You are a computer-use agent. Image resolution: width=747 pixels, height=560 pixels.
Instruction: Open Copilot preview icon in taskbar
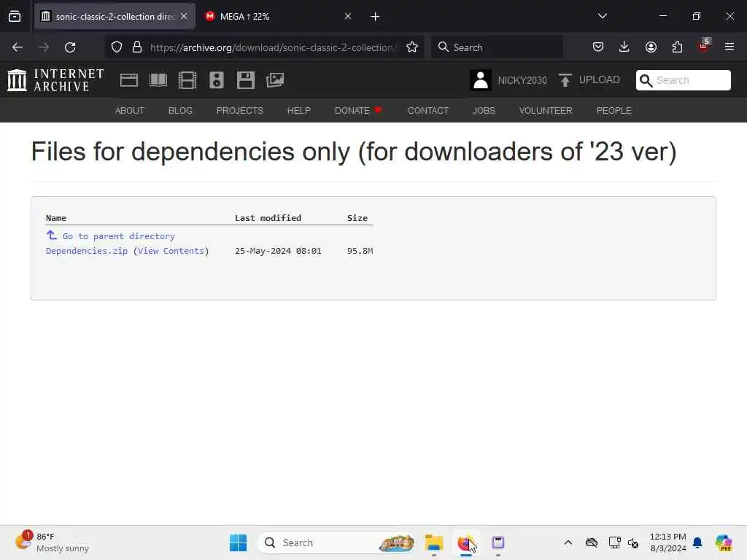(x=724, y=542)
